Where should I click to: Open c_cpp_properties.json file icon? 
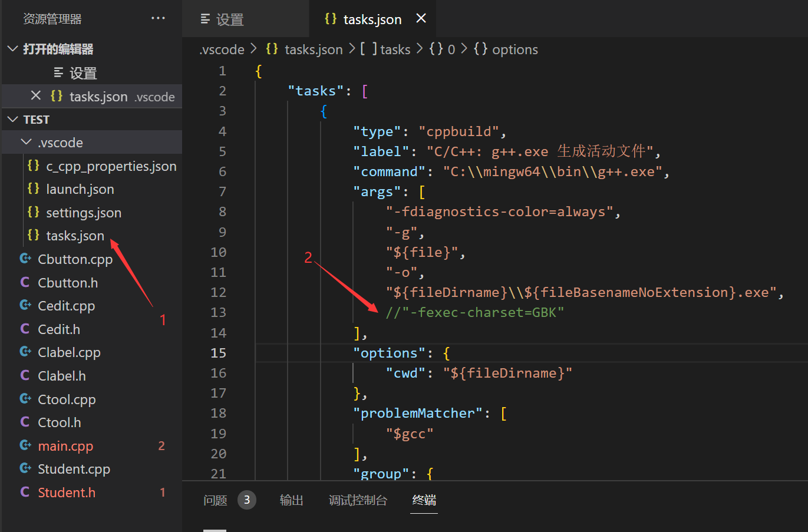[x=34, y=166]
